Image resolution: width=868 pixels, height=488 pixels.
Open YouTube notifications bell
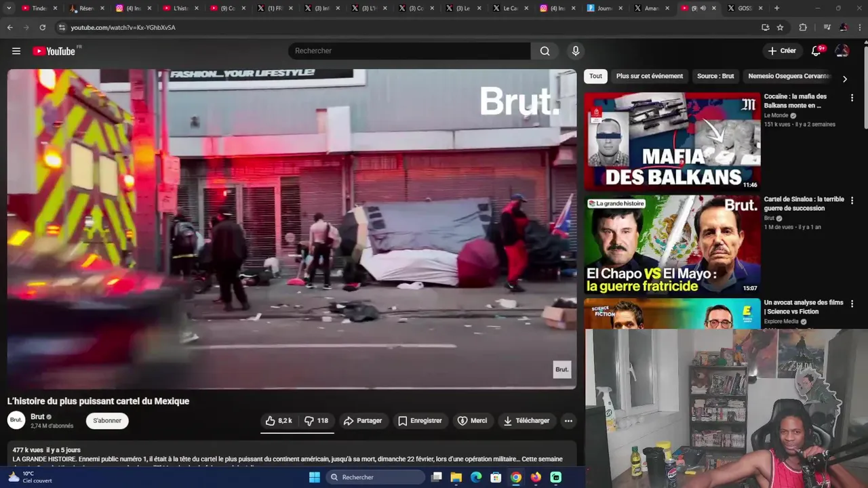pyautogui.click(x=816, y=51)
